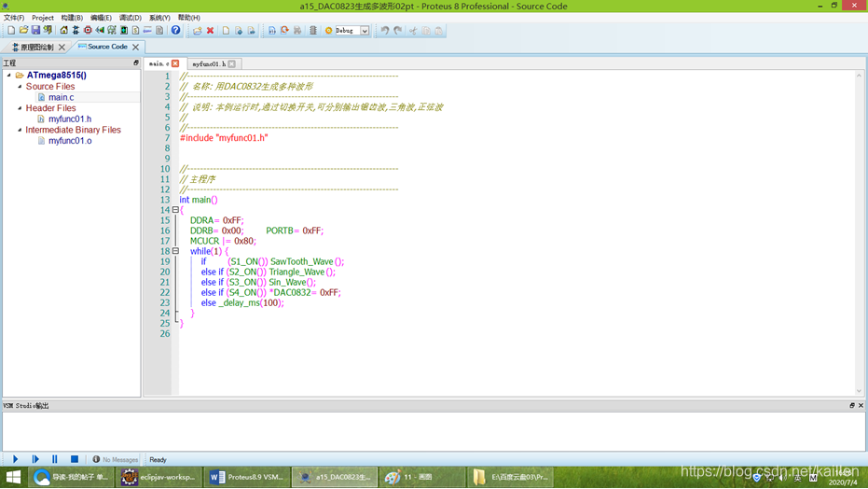Save the project with the floppy icon
This screenshot has width=868, height=489.
click(35, 31)
